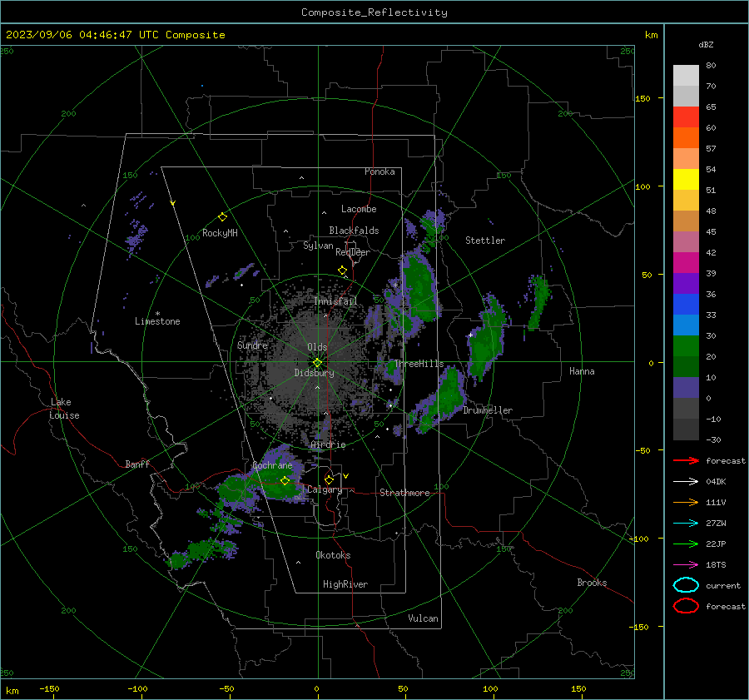
Task: Click the Airdrie city label
Action: tap(328, 444)
